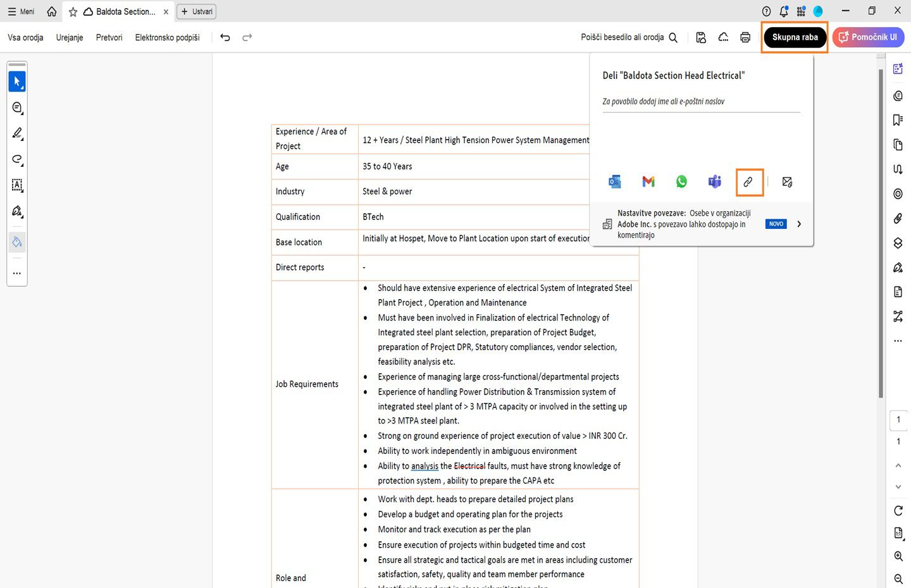
Task: Open layers panel in right sidebar
Action: (898, 243)
